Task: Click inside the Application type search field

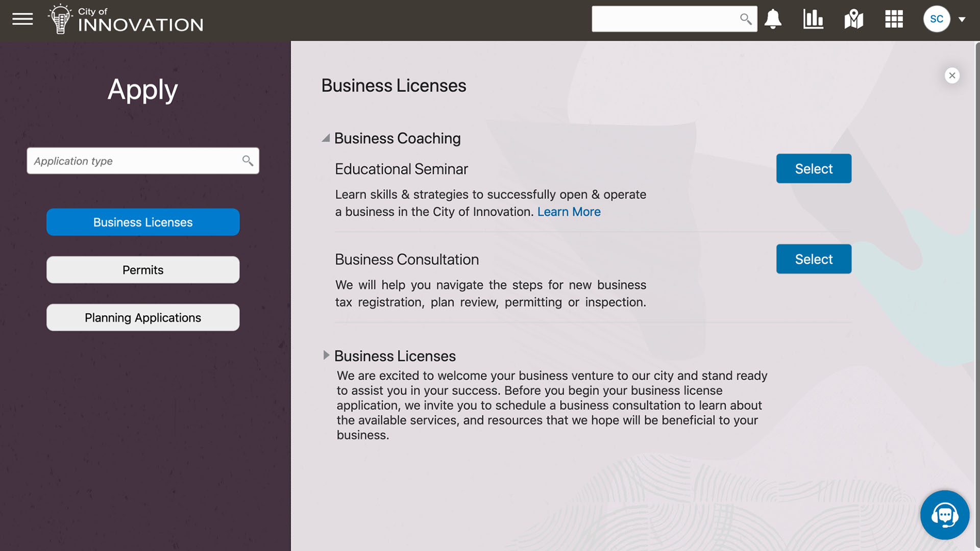Action: tap(133, 161)
